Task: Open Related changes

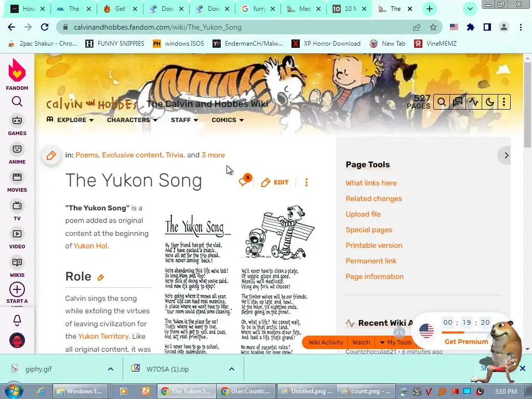Action: (374, 198)
